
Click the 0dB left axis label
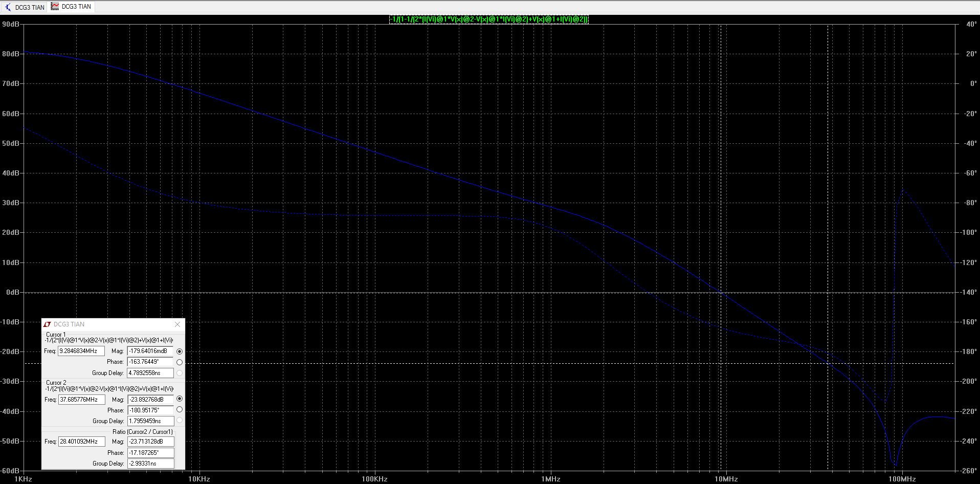(x=12, y=293)
